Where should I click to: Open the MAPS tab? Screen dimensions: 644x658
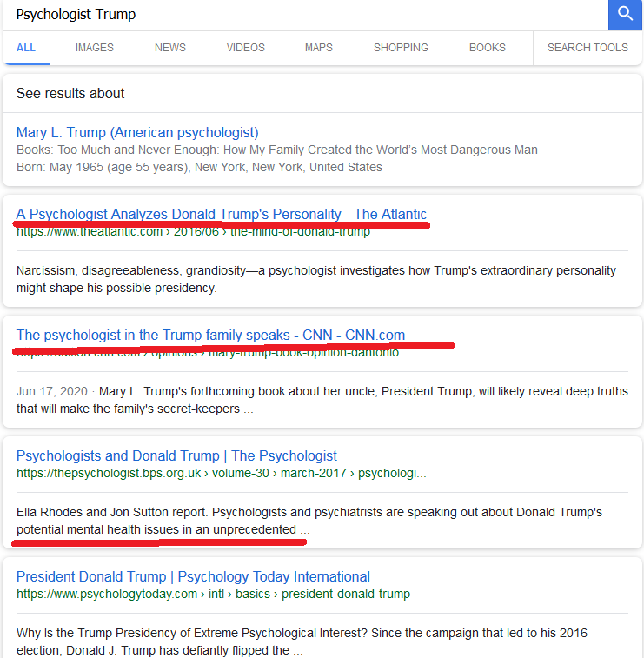pyautogui.click(x=318, y=48)
